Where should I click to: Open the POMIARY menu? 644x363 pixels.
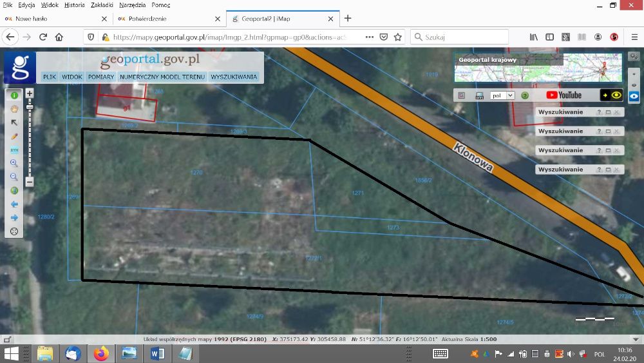101,77
